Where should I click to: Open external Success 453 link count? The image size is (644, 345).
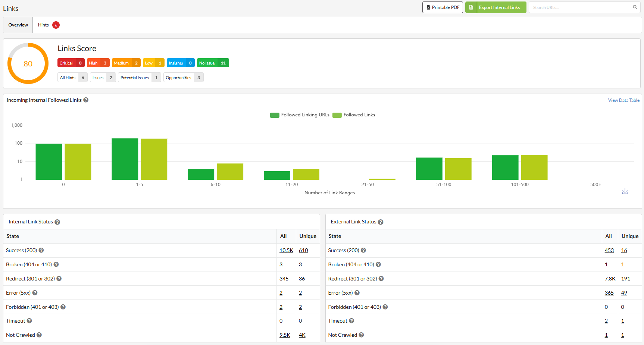pyautogui.click(x=609, y=250)
